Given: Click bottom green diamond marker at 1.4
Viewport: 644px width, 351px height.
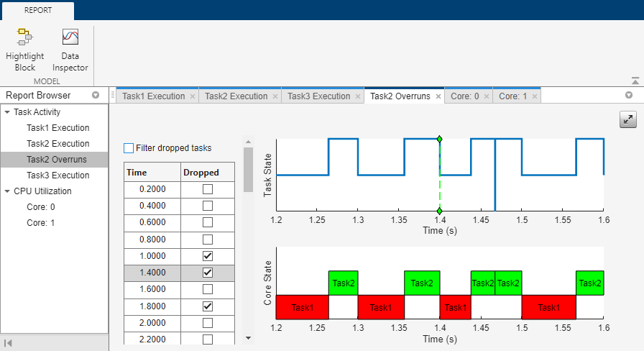Looking at the screenshot, I should tap(439, 211).
